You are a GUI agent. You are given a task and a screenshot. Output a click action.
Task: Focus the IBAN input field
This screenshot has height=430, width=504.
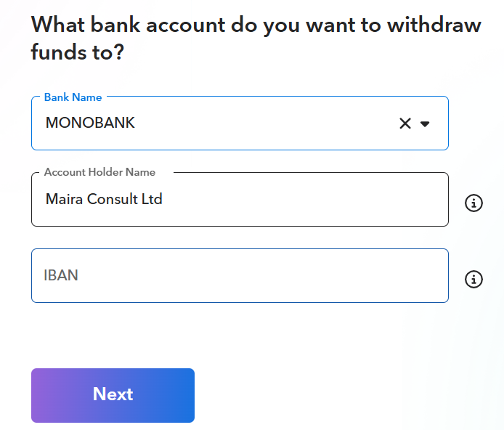click(x=240, y=275)
